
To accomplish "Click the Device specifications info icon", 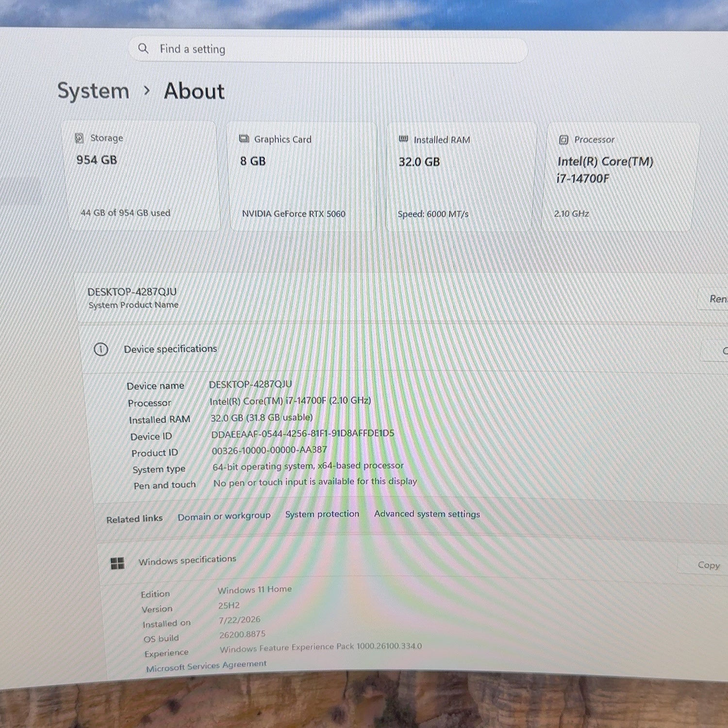I will (101, 349).
